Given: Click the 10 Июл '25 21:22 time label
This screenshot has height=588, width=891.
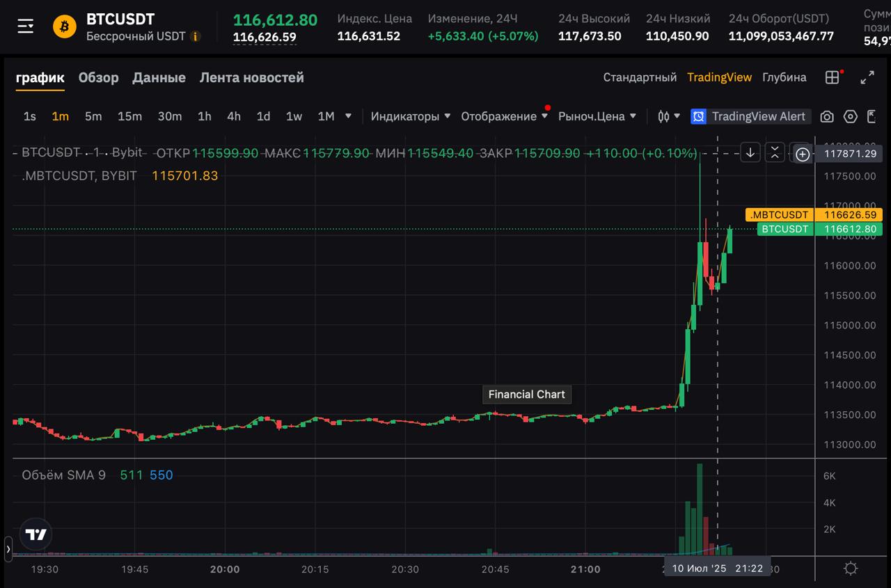Looking at the screenshot, I should [718, 569].
